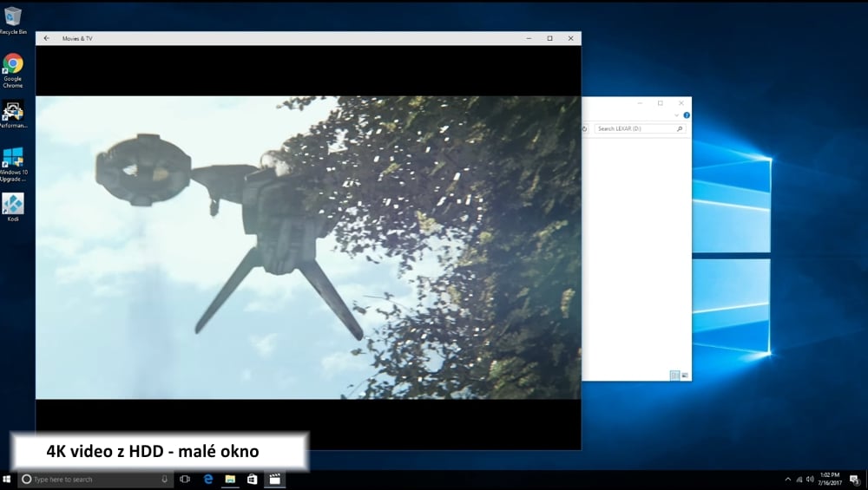Screen dimensions: 868x490
Task: Open the Store from the taskbar
Action: pos(253,479)
